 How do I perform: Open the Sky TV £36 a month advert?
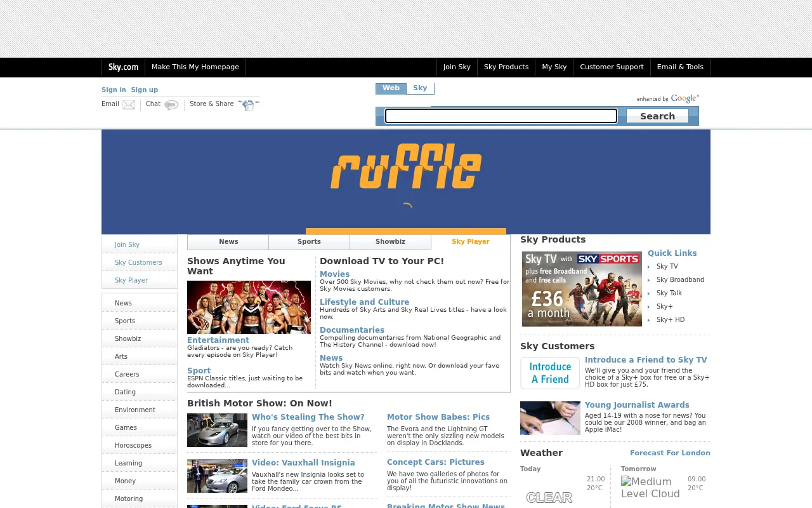(582, 289)
